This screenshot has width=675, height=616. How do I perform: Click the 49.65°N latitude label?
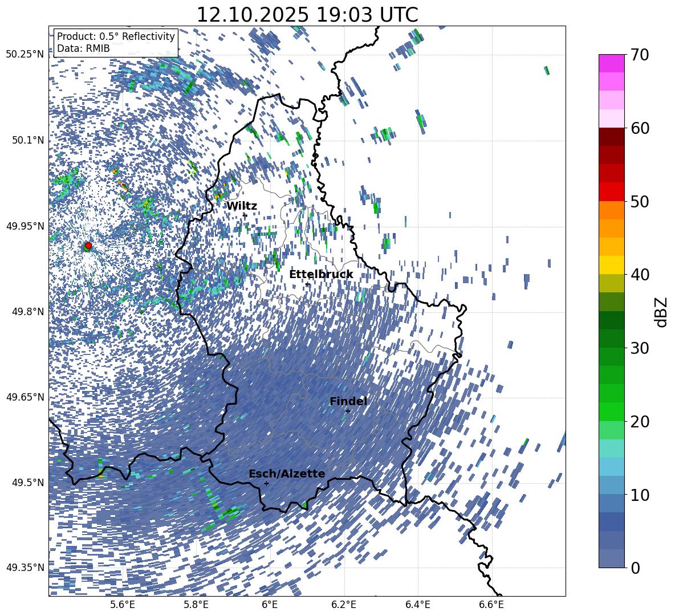[x=25, y=397]
